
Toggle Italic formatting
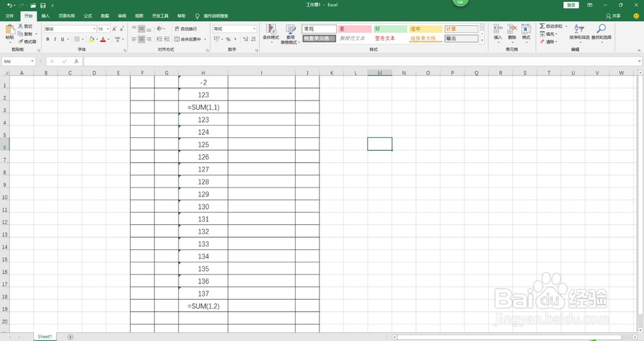55,39
